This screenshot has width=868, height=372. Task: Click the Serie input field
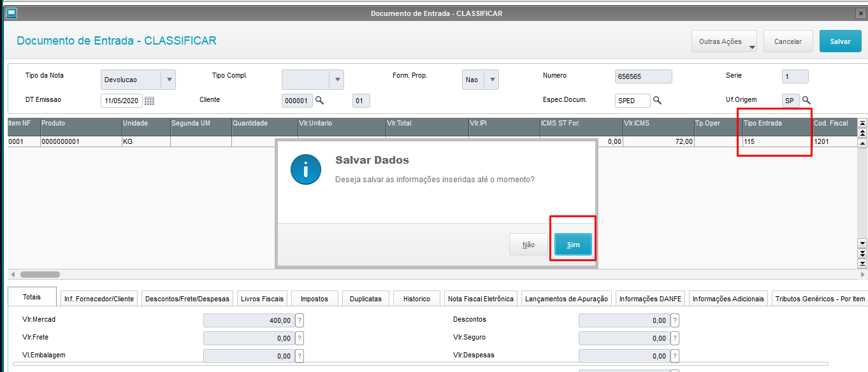click(x=795, y=76)
